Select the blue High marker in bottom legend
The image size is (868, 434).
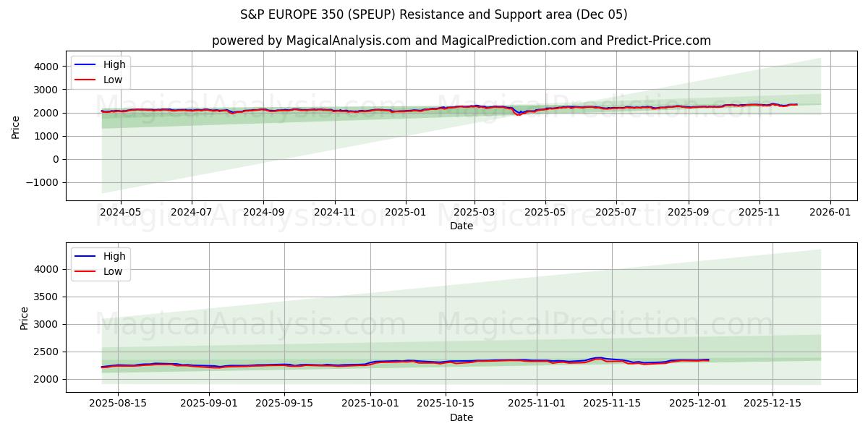[85, 255]
